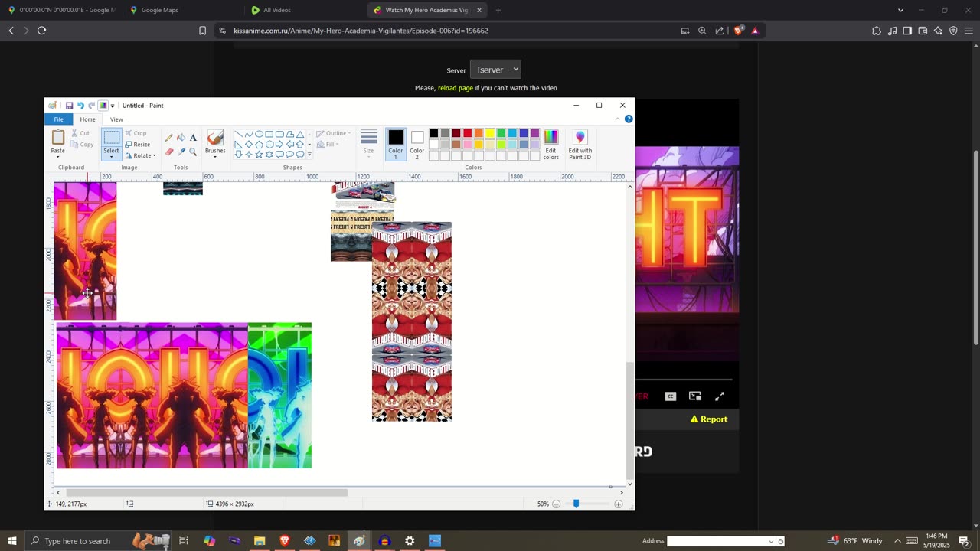Open the browser tab search chevron
The width and height of the screenshot is (980, 551).
coord(900,10)
